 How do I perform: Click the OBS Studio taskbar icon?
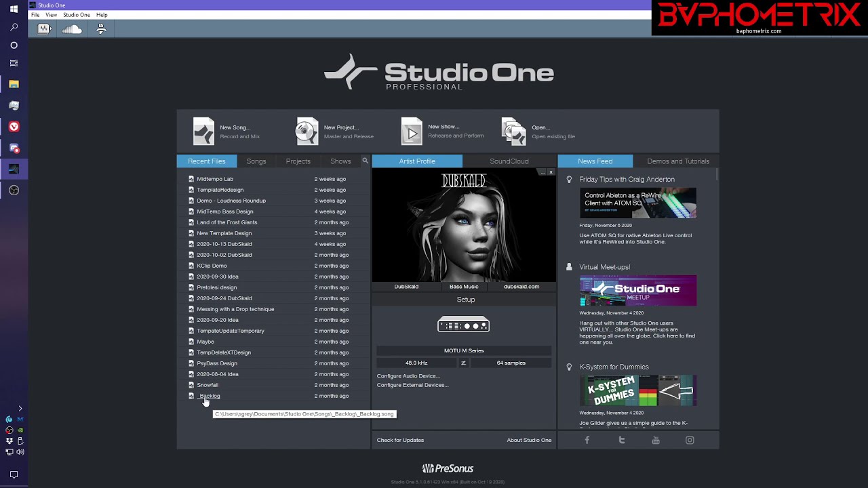click(14, 190)
